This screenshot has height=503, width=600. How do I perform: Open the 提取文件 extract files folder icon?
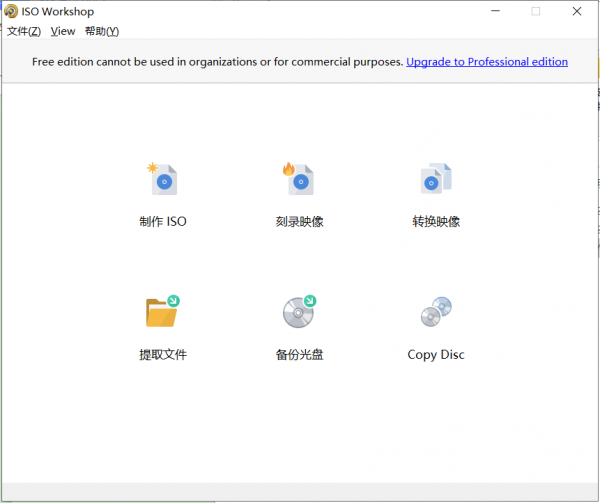tap(163, 311)
